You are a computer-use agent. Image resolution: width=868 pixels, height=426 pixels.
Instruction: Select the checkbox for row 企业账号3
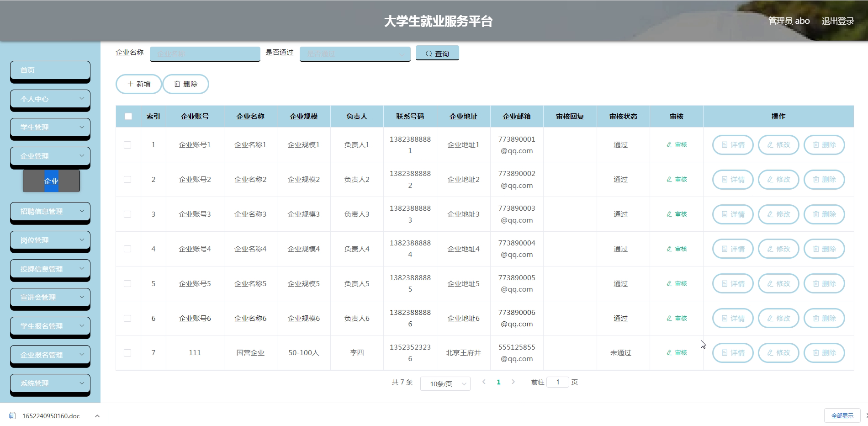tap(127, 214)
